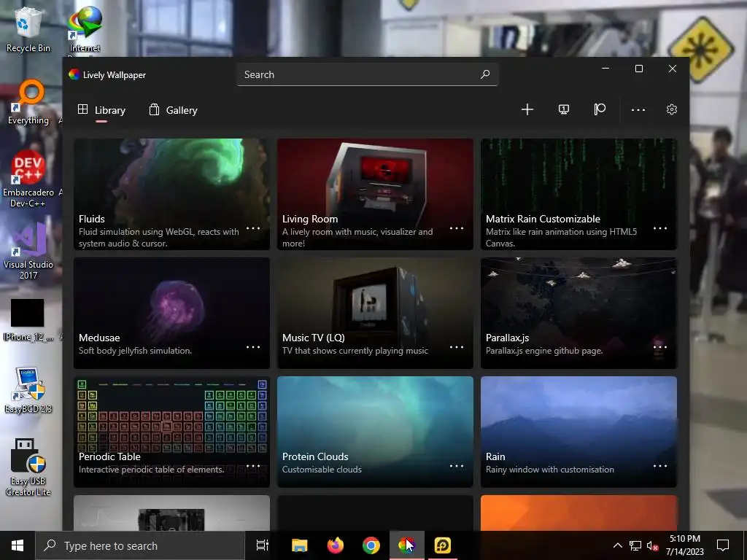
Task: Select the partially visible orange wallpaper tile
Action: tap(578, 513)
